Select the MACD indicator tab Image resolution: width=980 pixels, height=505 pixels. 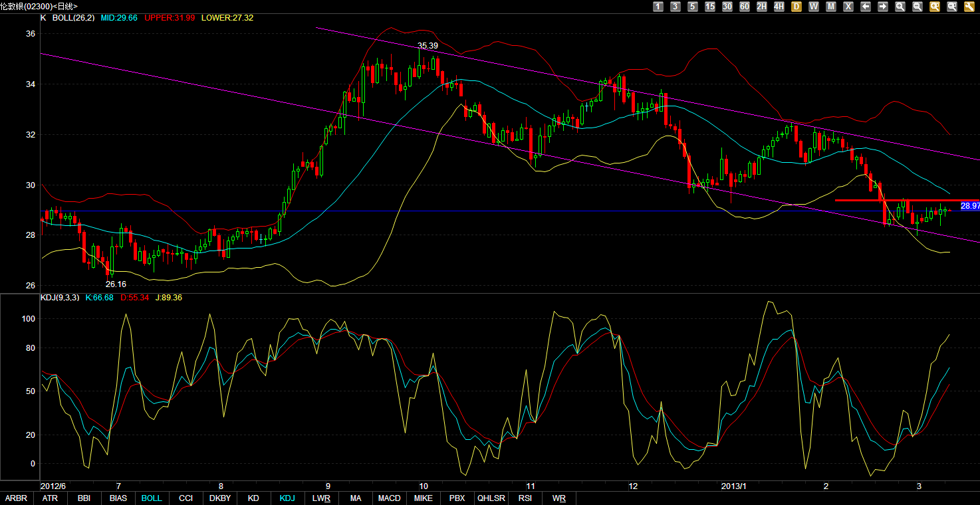point(390,498)
